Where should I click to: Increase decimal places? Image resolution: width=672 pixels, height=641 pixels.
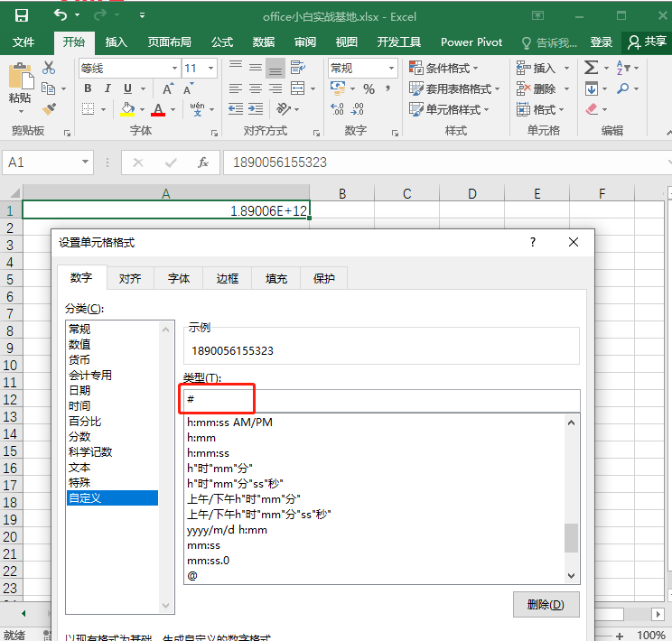(x=337, y=109)
